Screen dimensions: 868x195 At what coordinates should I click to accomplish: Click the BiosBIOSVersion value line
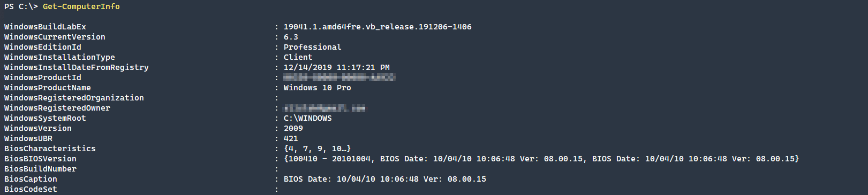coord(541,159)
